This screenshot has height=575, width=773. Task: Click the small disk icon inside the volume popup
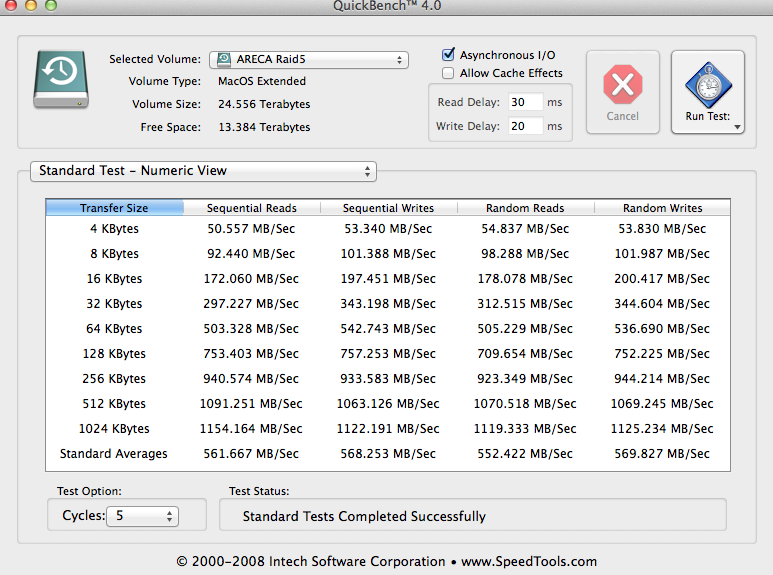(x=224, y=59)
